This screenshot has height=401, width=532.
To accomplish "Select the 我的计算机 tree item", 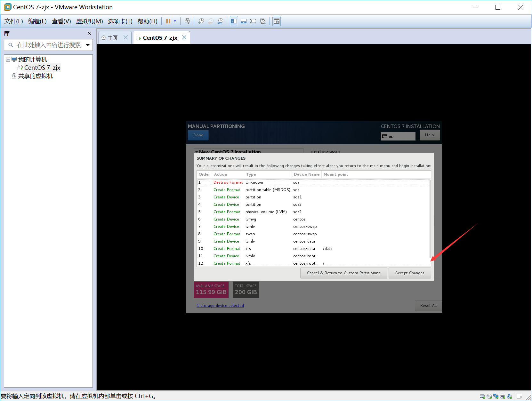I will (33, 60).
